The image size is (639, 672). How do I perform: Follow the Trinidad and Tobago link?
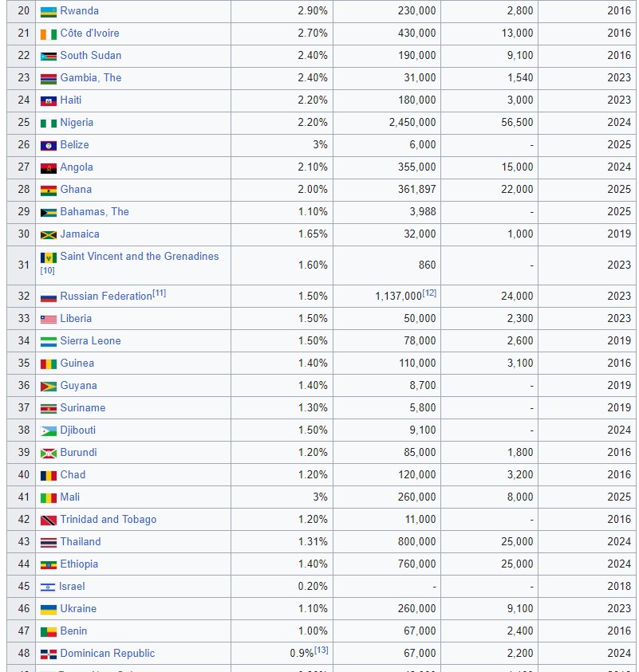click(108, 519)
